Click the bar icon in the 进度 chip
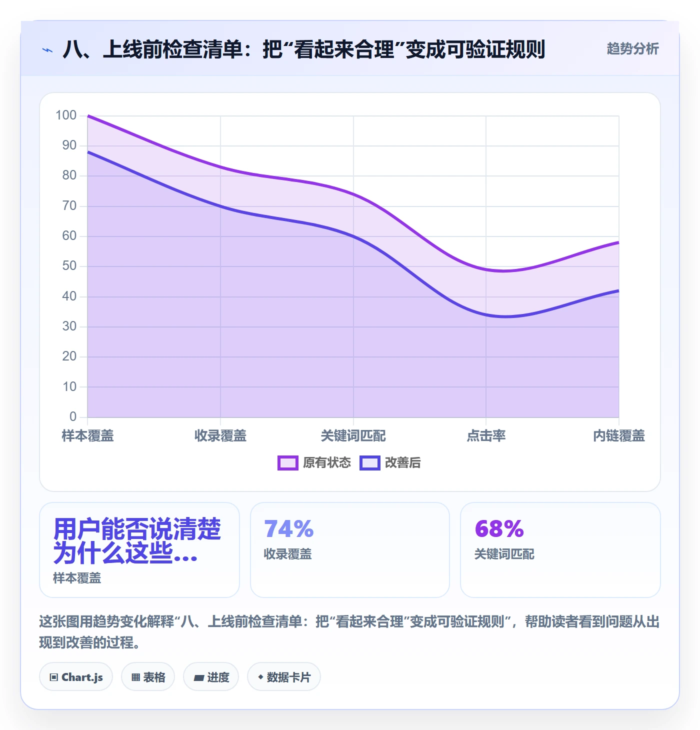Screen dimensions: 700x730 pyautogui.click(x=199, y=678)
